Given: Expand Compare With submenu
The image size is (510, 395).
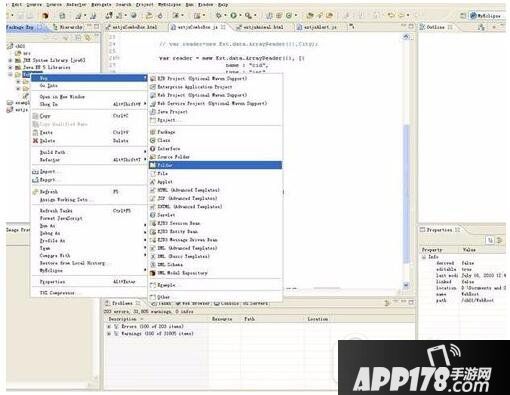Looking at the screenshot, I should coord(89,255).
